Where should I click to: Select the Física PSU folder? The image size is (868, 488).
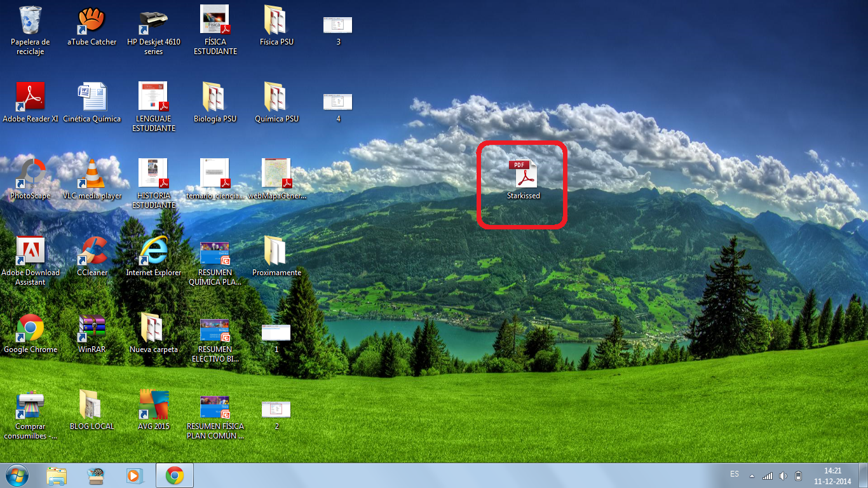(x=276, y=27)
